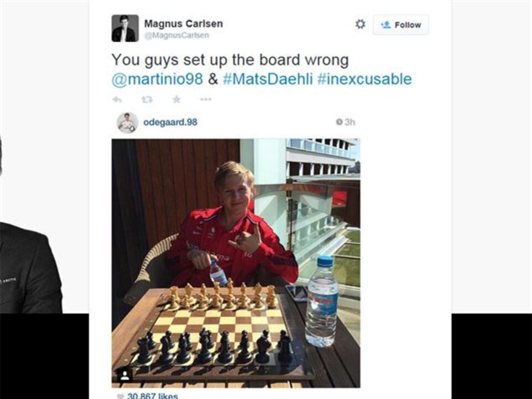Image resolution: width=532 pixels, height=399 pixels.
Task: Retweet the Magnus Carlsen tweet
Action: click(x=147, y=100)
